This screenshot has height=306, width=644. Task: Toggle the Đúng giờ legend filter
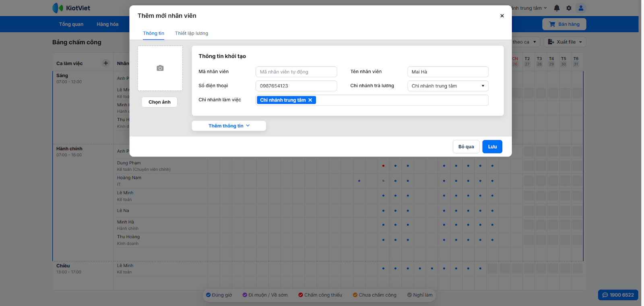(x=219, y=295)
